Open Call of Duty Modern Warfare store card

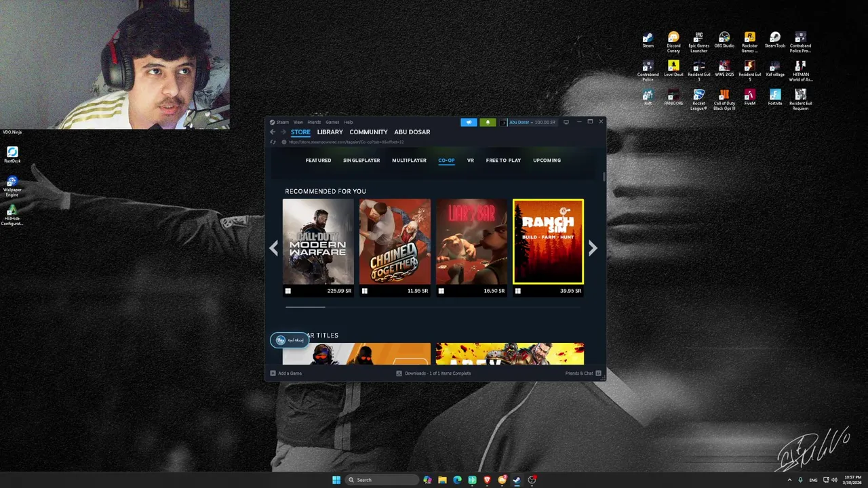[x=318, y=247]
